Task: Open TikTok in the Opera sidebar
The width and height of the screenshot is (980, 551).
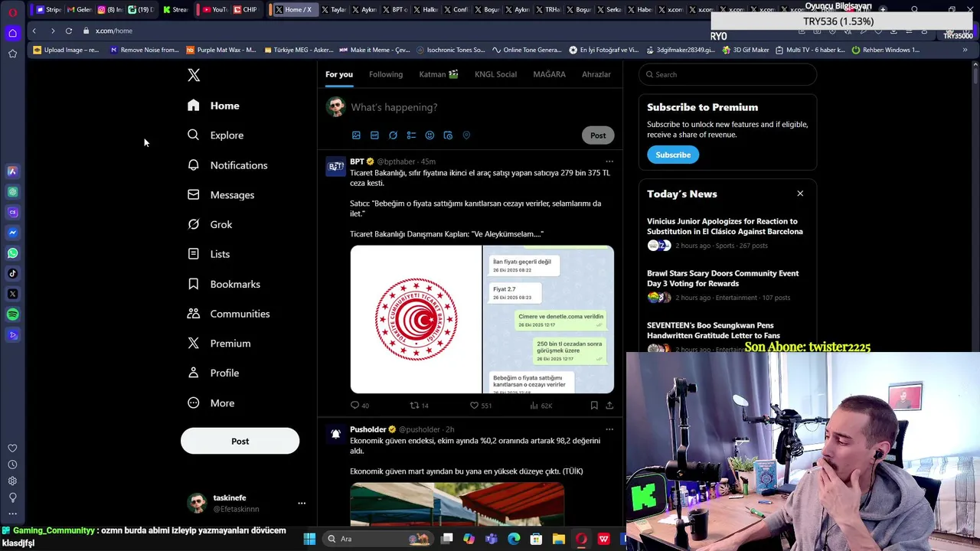Action: click(x=12, y=273)
